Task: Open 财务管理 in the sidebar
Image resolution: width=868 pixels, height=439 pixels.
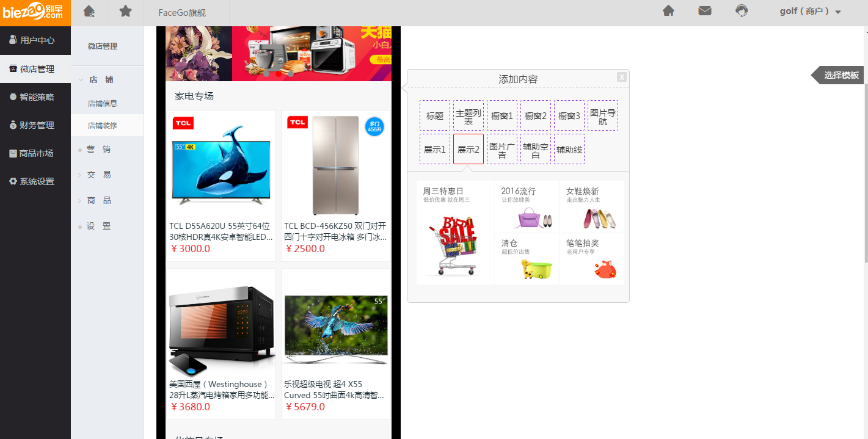Action: pos(35,125)
